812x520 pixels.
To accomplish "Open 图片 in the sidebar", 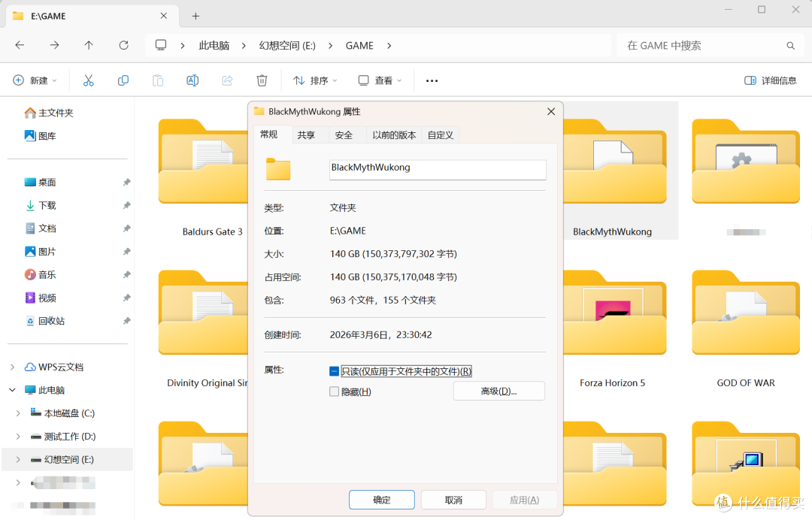I will [x=41, y=252].
